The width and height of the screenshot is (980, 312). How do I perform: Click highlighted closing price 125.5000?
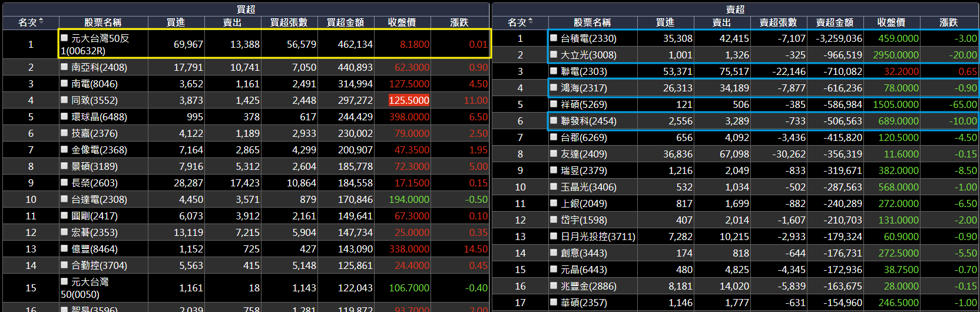(409, 100)
